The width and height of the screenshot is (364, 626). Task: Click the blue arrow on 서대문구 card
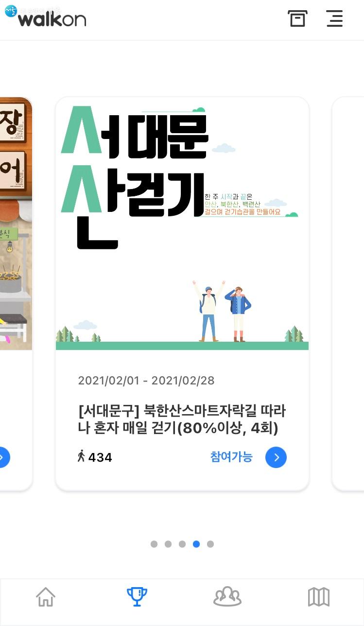[276, 457]
